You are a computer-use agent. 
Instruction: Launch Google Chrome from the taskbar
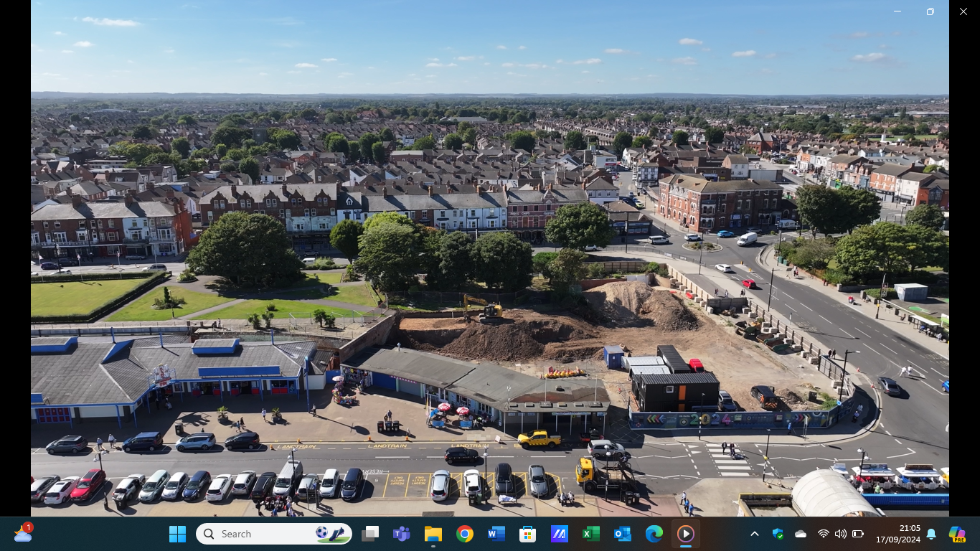click(464, 534)
